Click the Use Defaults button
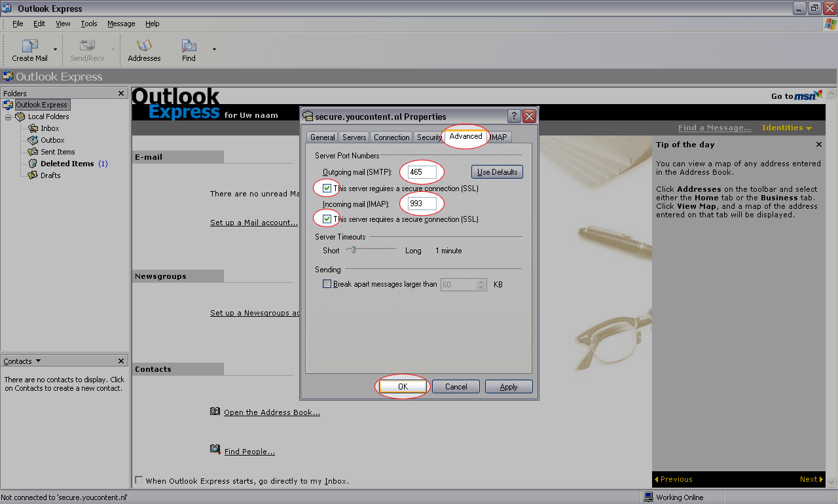The width and height of the screenshot is (838, 504). 497,172
